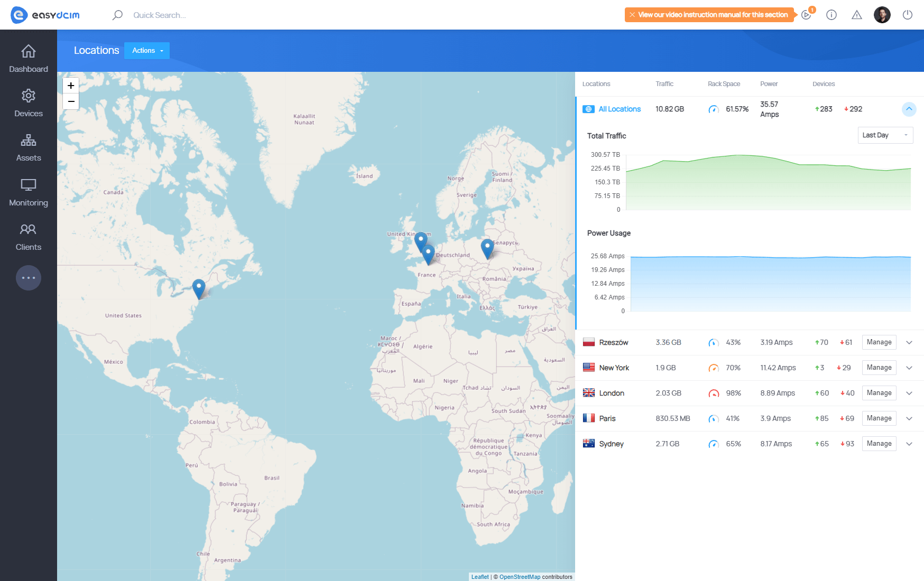Click Manage button for Rzeszów
The width and height of the screenshot is (924, 581).
point(879,342)
